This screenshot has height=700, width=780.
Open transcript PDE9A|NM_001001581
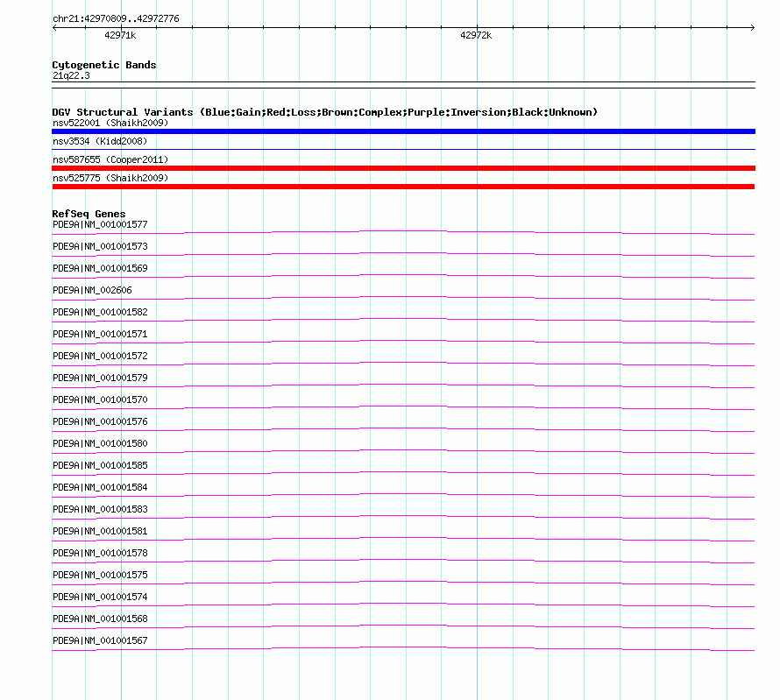(x=100, y=531)
